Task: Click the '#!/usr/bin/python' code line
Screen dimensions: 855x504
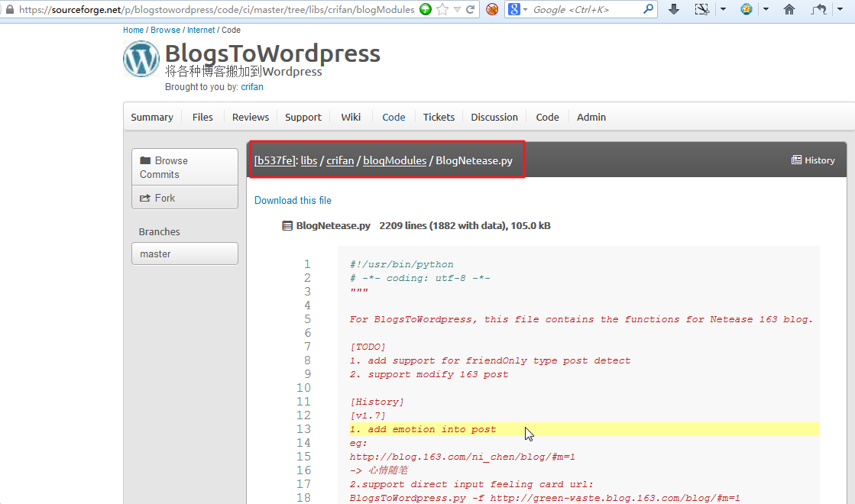Action: tap(401, 264)
